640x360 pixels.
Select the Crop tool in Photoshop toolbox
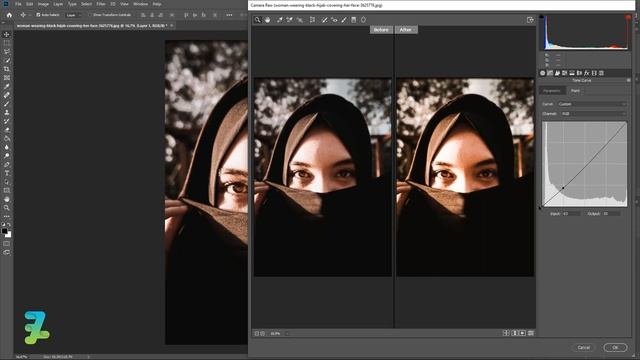click(7, 69)
